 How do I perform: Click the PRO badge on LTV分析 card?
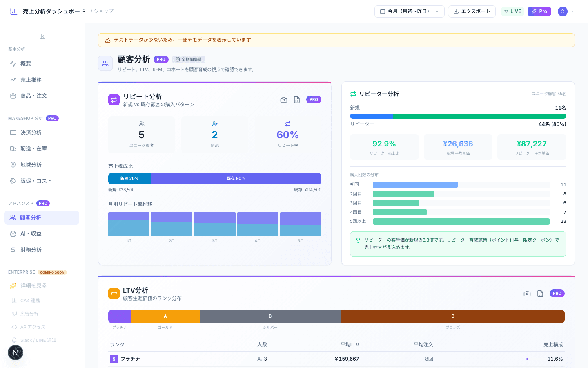pos(557,293)
